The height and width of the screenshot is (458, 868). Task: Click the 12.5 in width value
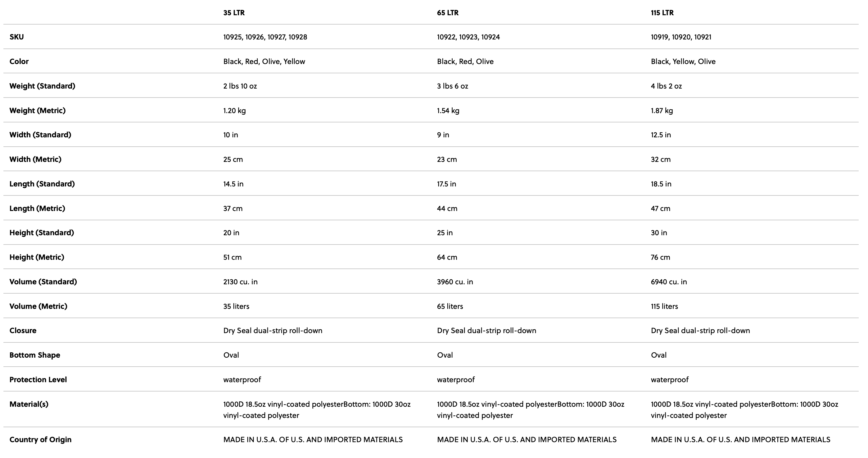click(660, 135)
